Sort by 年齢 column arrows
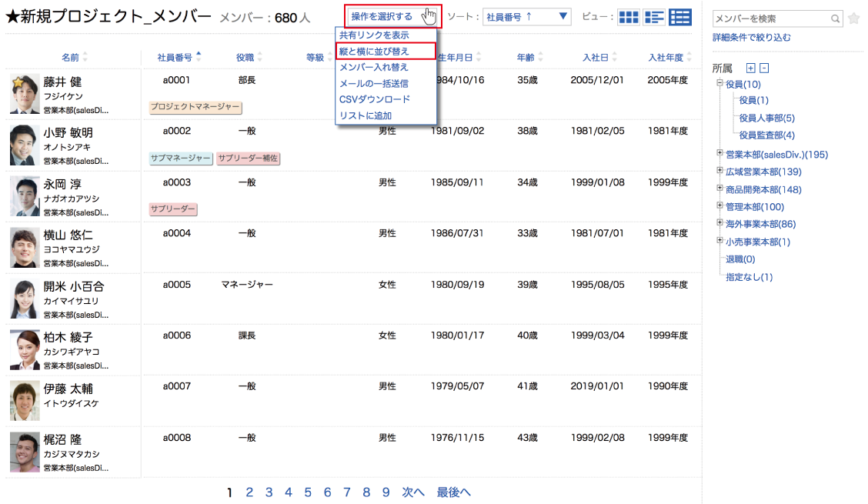The height and width of the screenshot is (504, 868). (x=540, y=57)
